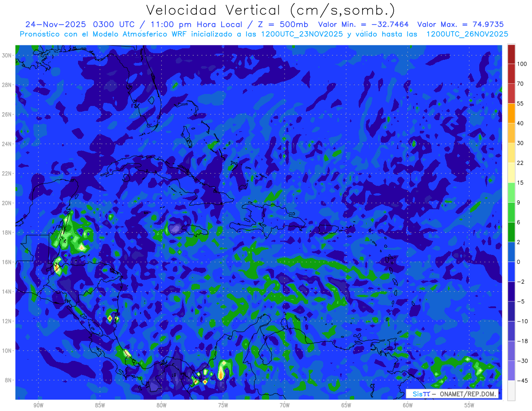Click "Valor Max. = 74.9735"
The height and width of the screenshot is (411, 532).
point(461,24)
